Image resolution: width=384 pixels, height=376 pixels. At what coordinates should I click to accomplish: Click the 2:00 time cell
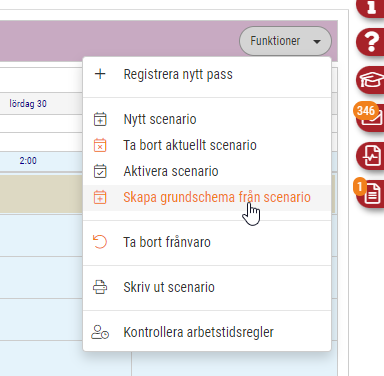click(28, 161)
